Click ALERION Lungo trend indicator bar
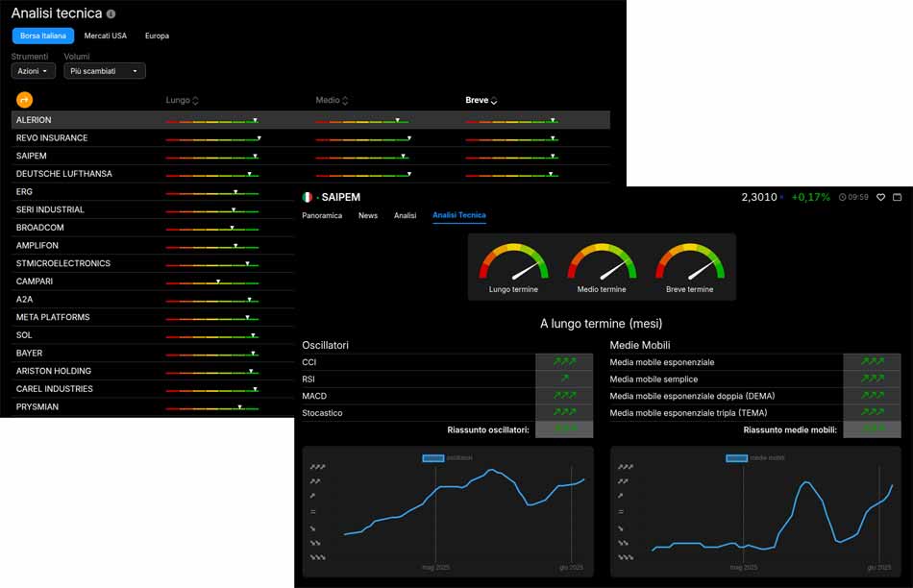 (x=212, y=121)
